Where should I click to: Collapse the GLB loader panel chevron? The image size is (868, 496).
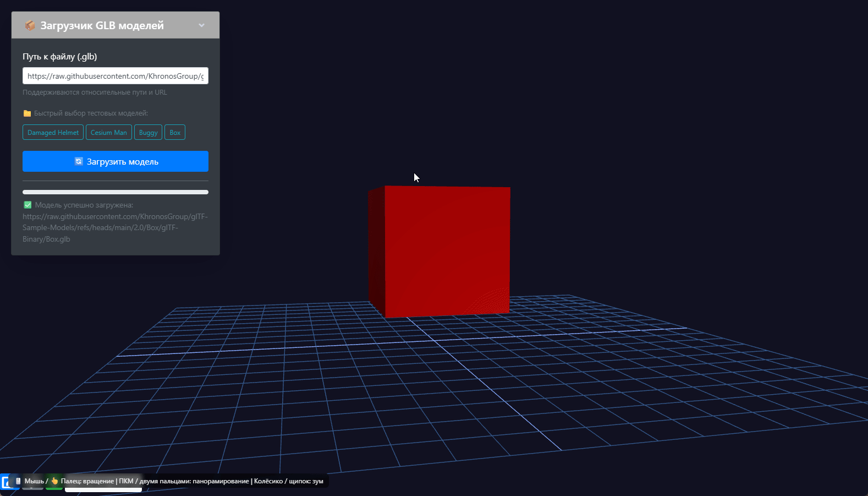click(x=201, y=25)
